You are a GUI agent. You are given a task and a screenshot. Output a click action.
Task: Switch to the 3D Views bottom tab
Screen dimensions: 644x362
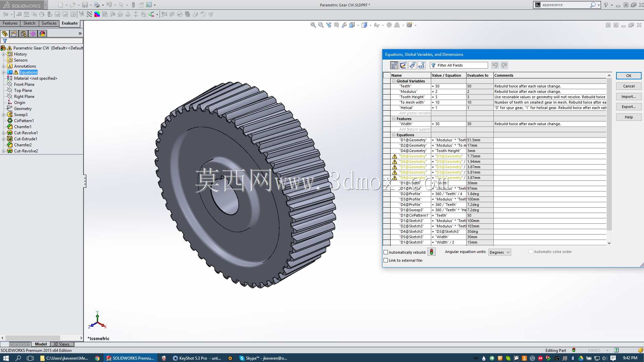point(62,344)
